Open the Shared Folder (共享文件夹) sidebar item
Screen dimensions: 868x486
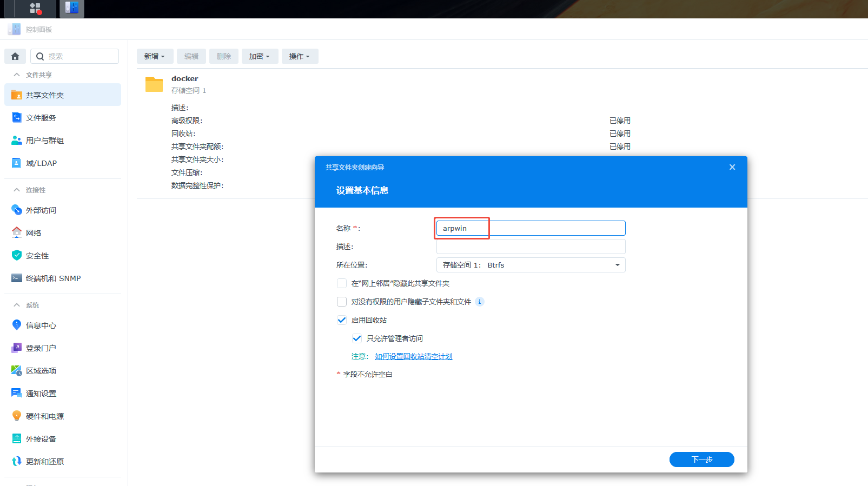pyautogui.click(x=45, y=95)
